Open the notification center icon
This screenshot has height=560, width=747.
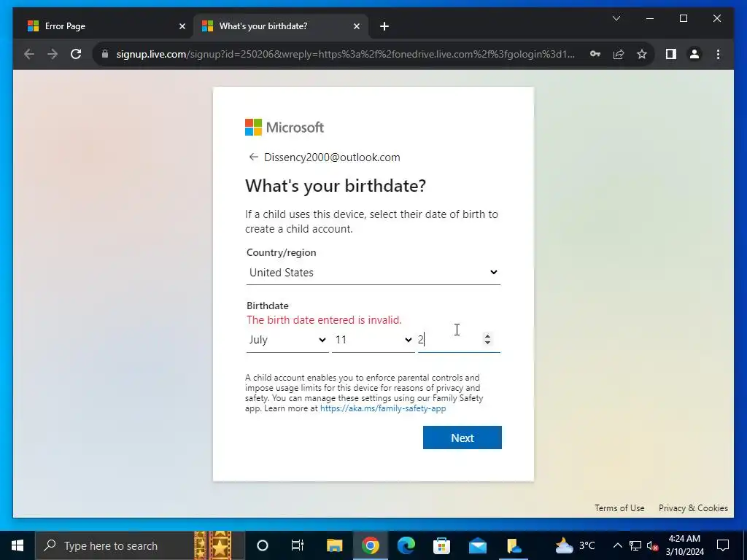[723, 545]
